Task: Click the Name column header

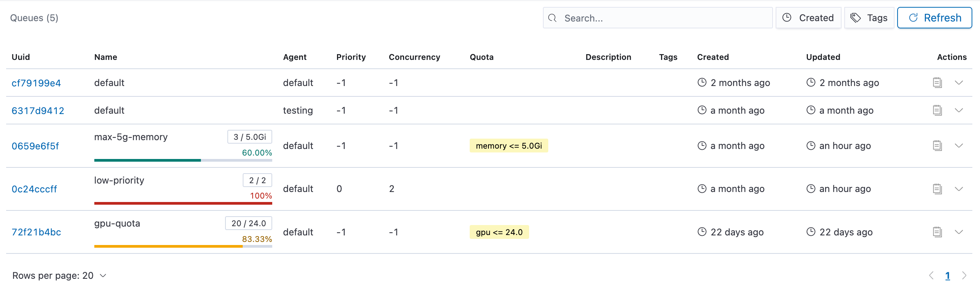Action: pyautogui.click(x=106, y=57)
